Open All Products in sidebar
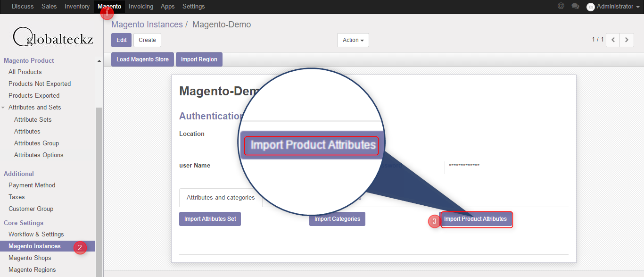Image resolution: width=644 pixels, height=277 pixels. 25,72
